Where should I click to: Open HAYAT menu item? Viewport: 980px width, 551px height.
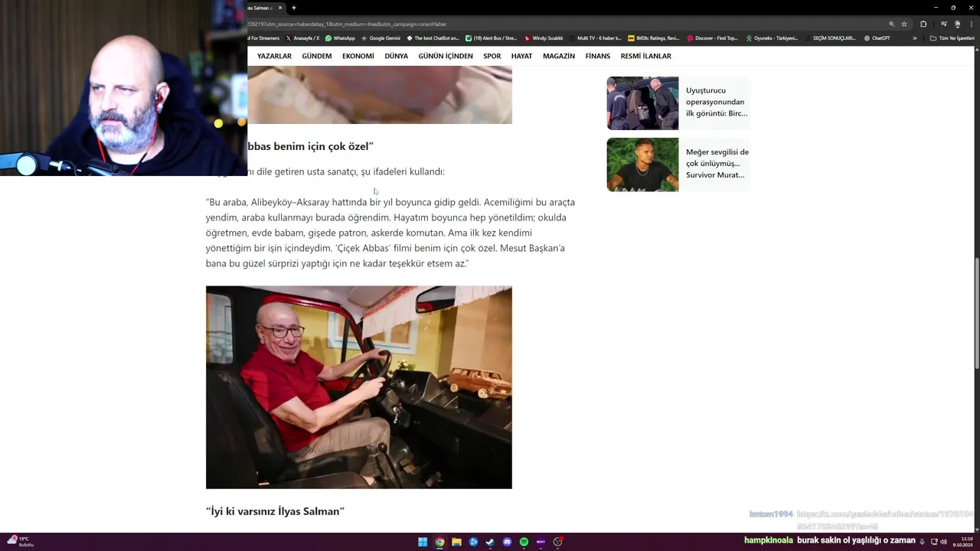(521, 56)
